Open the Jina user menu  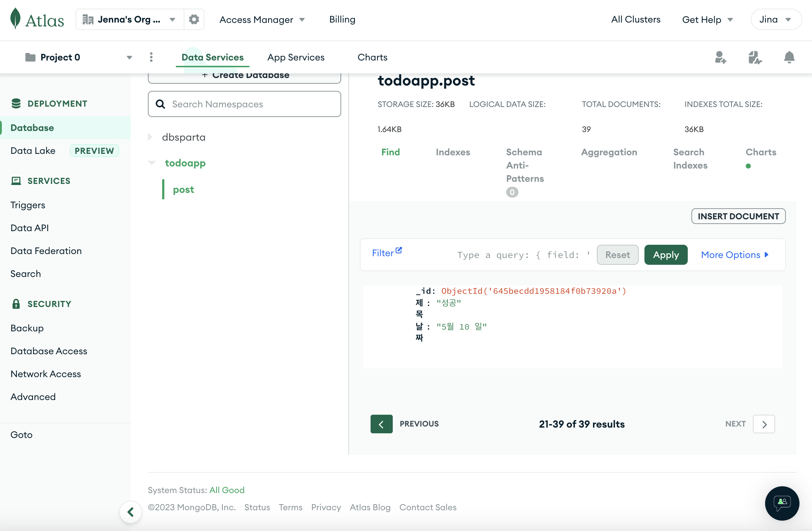click(x=776, y=19)
